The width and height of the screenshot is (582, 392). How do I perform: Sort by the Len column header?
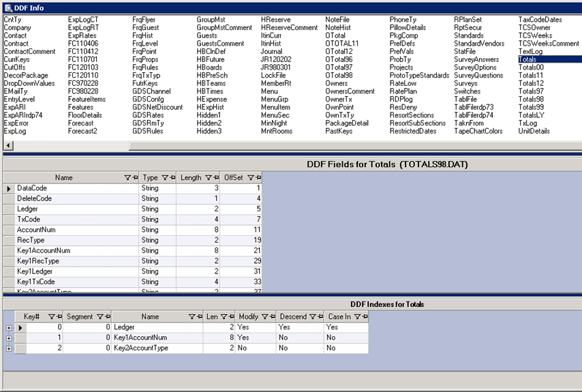(213, 317)
